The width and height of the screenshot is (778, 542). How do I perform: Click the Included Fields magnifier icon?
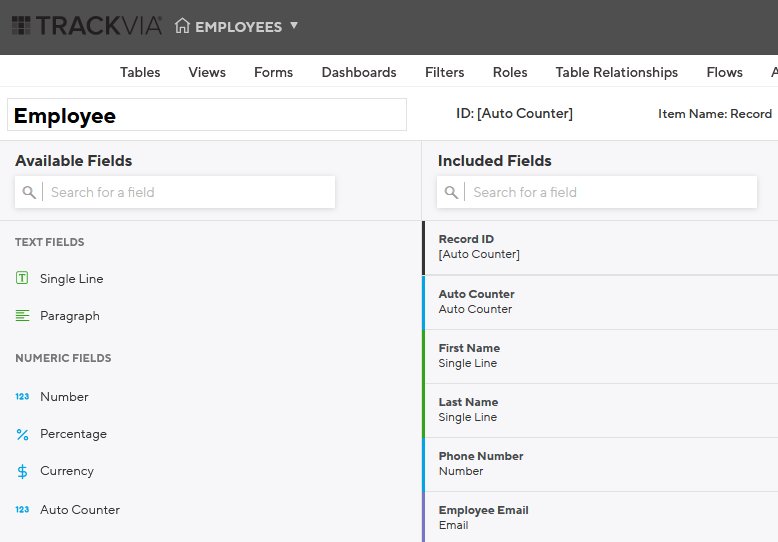(451, 192)
